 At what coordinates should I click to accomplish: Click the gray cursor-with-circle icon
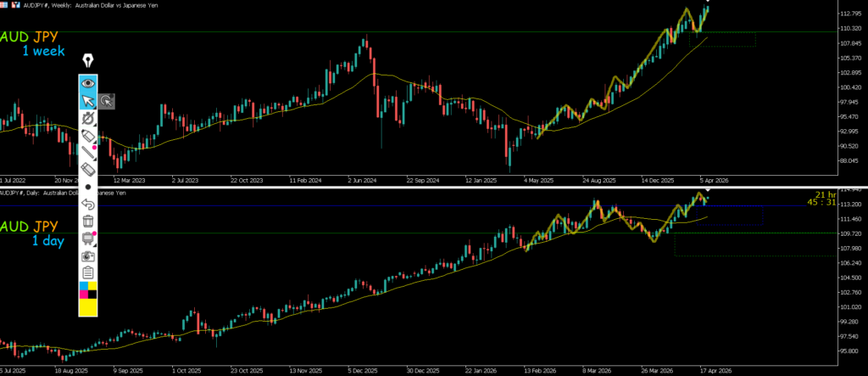(107, 101)
